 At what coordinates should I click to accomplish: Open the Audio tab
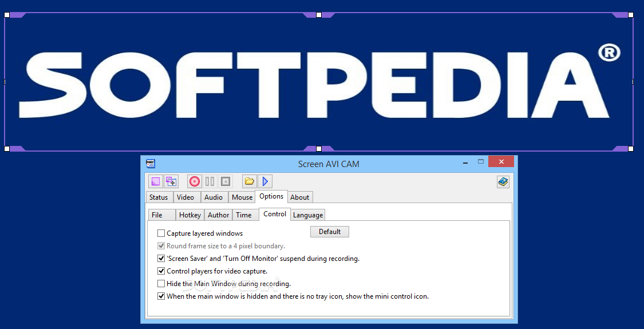point(214,197)
